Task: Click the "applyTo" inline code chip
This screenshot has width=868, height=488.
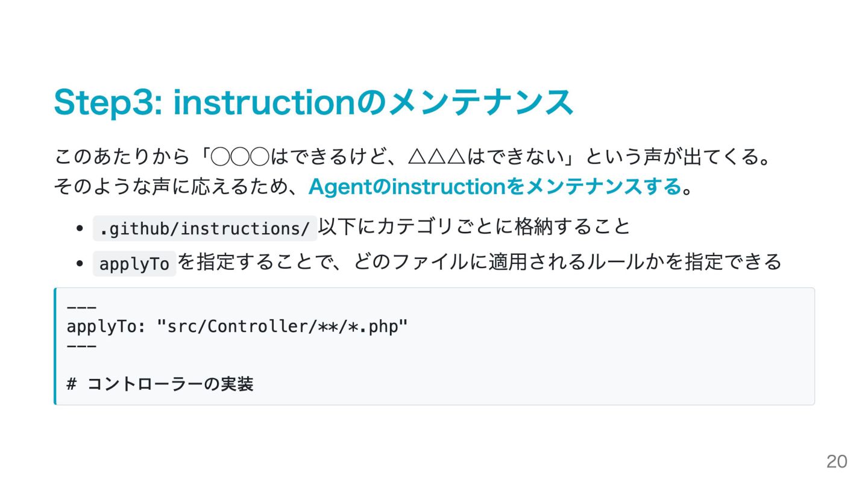Action: coord(134,264)
